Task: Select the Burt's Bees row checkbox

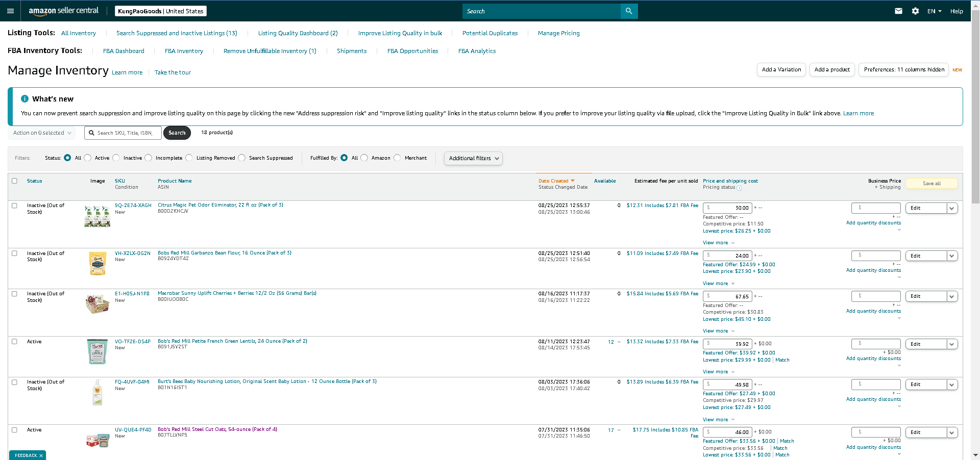Action: (14, 382)
